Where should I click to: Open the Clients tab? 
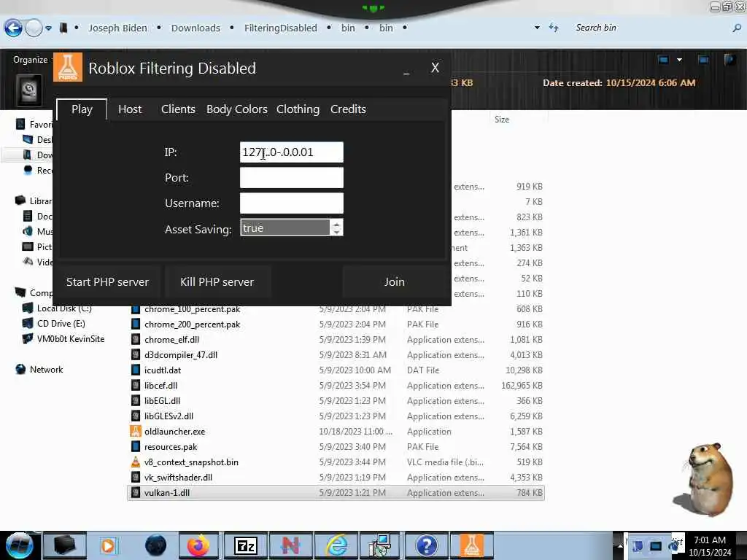coord(178,109)
